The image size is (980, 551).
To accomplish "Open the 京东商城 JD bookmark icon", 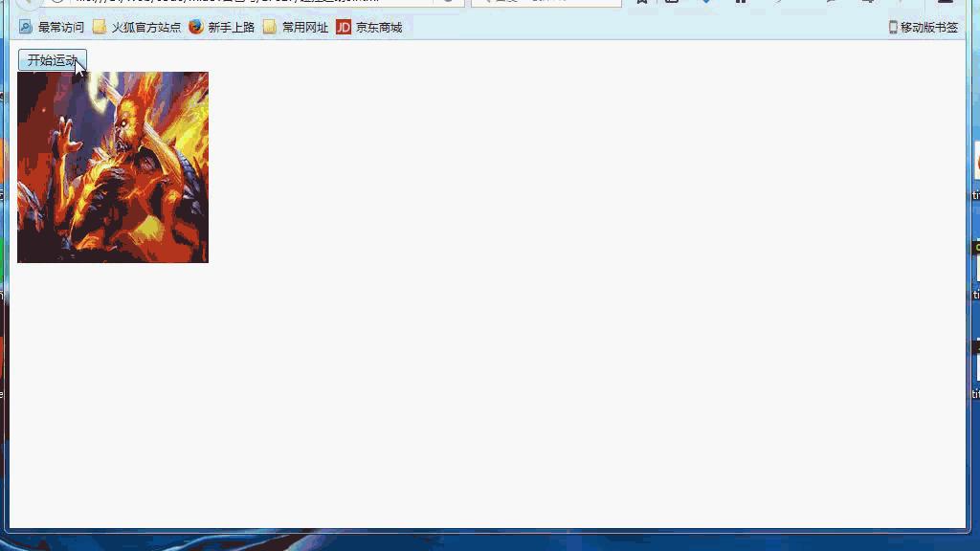I will tap(344, 27).
